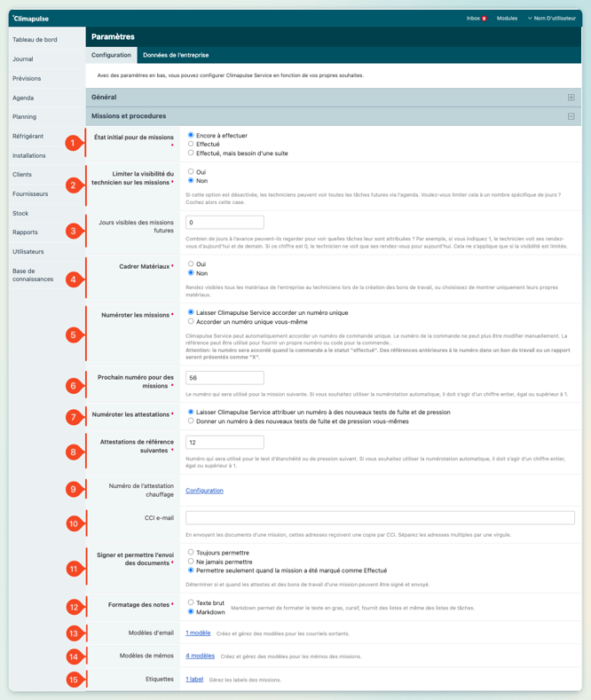Collapse the Missions et procedures section
This screenshot has width=591, height=700.
(571, 116)
